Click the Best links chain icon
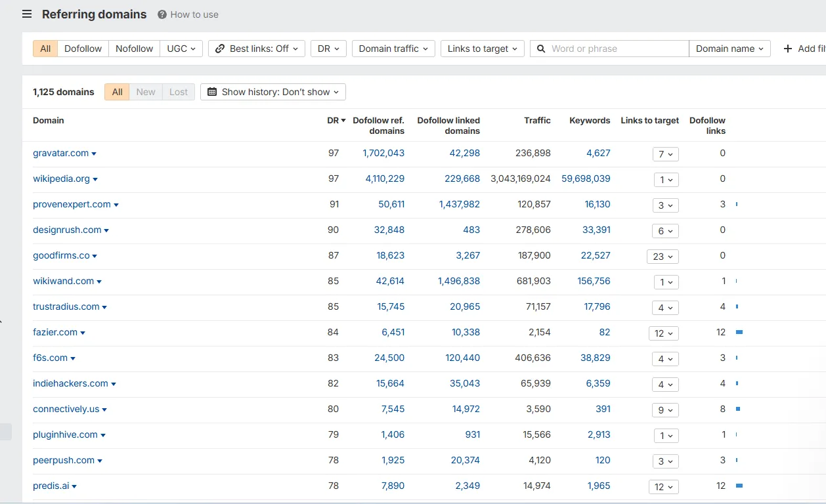 (220, 49)
